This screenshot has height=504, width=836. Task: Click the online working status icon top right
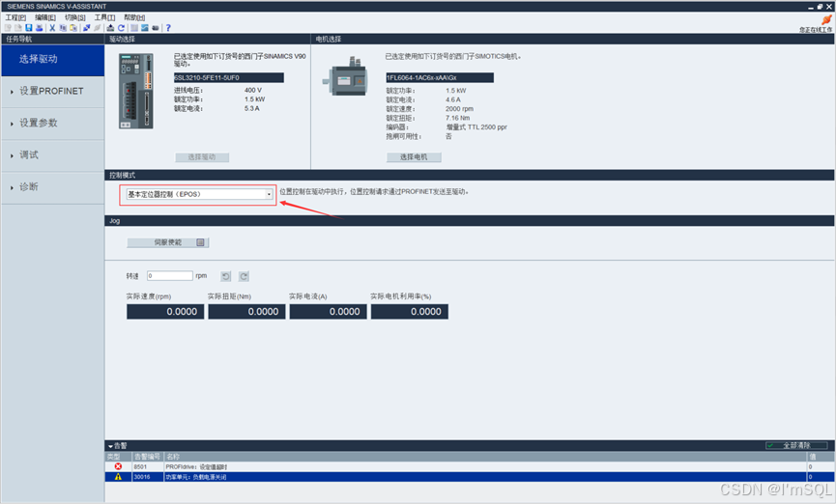click(x=826, y=19)
